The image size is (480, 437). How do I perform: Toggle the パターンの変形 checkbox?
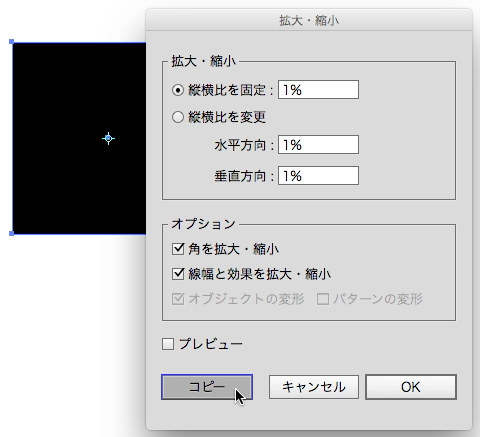point(323,299)
